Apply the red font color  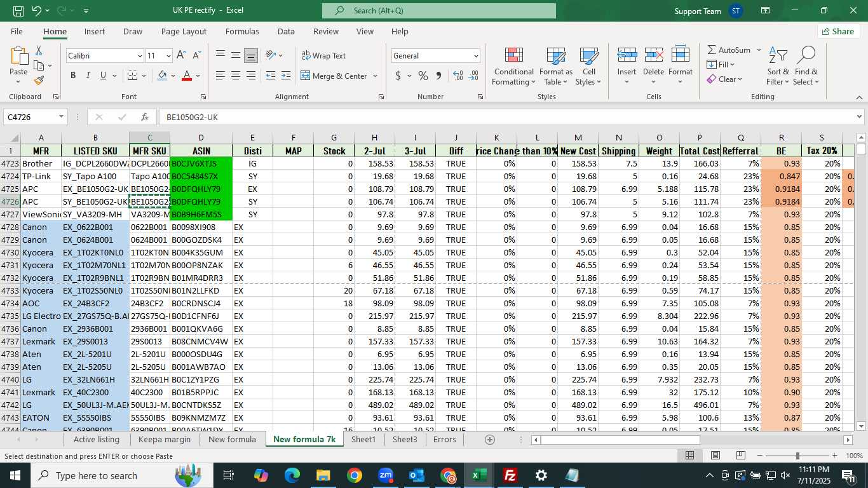pyautogui.click(x=187, y=76)
